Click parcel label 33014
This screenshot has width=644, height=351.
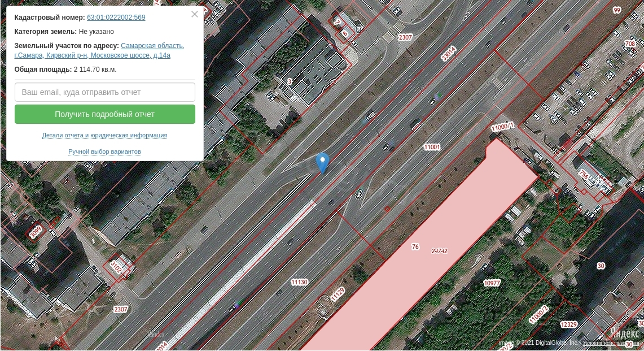pyautogui.click(x=448, y=54)
